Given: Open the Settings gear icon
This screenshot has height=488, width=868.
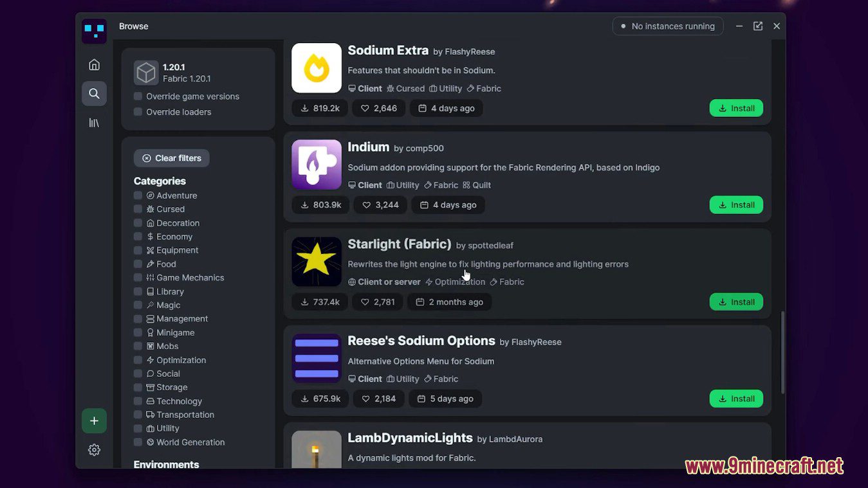Looking at the screenshot, I should coord(94,449).
